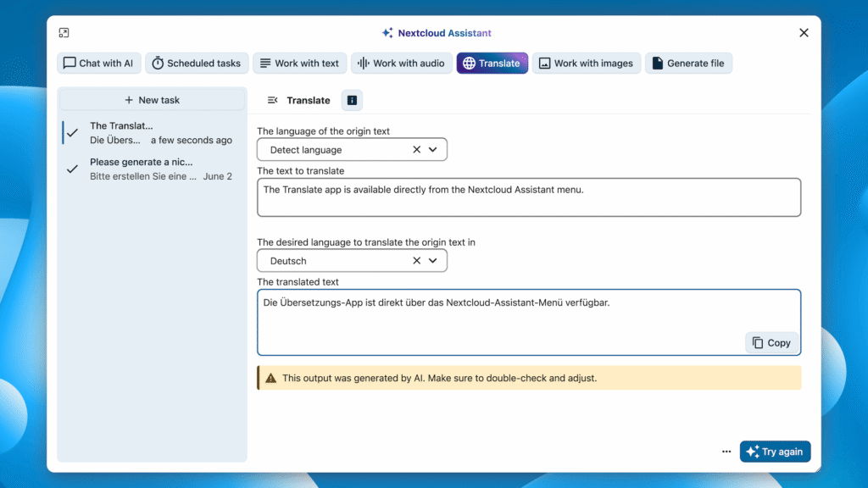Image resolution: width=868 pixels, height=488 pixels.
Task: Open the Chat with AI tab
Action: pyautogui.click(x=99, y=63)
